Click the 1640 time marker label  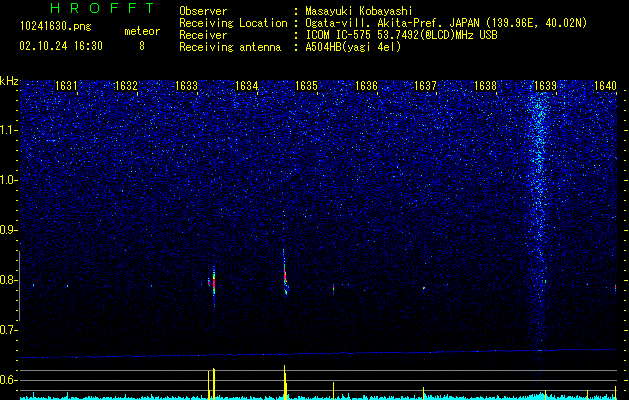tap(605, 86)
